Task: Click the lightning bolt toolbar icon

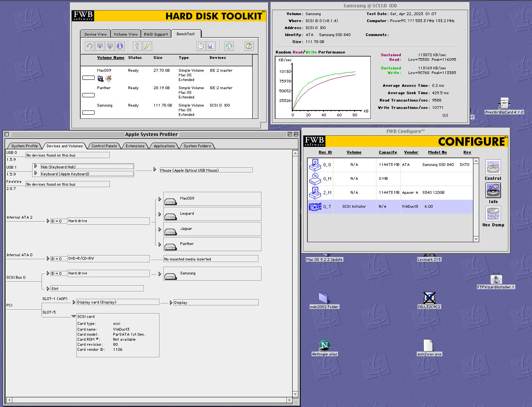Action: click(147, 46)
